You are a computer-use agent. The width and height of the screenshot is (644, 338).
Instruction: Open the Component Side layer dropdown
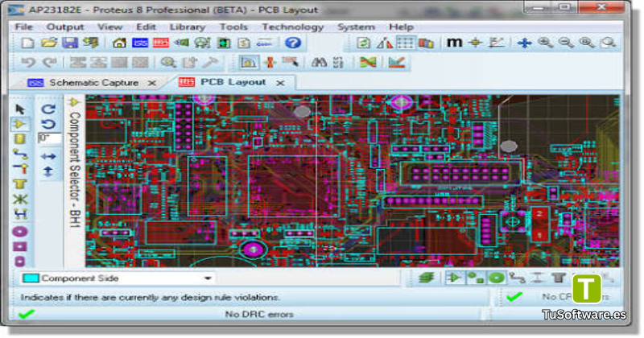coord(208,278)
